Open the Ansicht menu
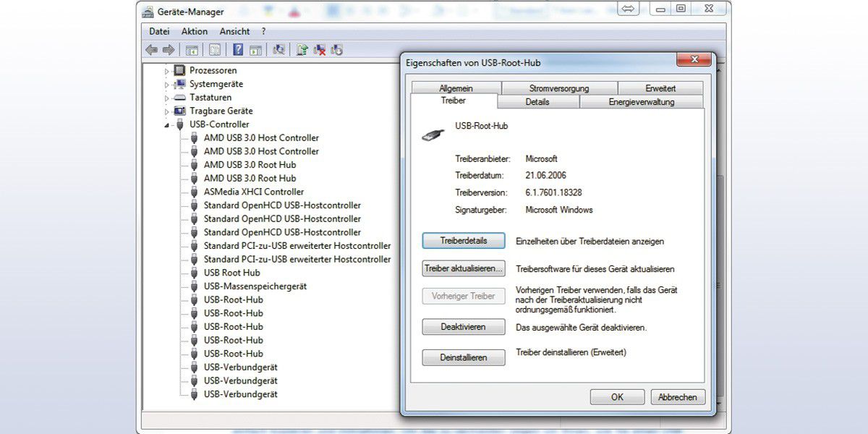This screenshot has height=434, width=868. pyautogui.click(x=235, y=31)
